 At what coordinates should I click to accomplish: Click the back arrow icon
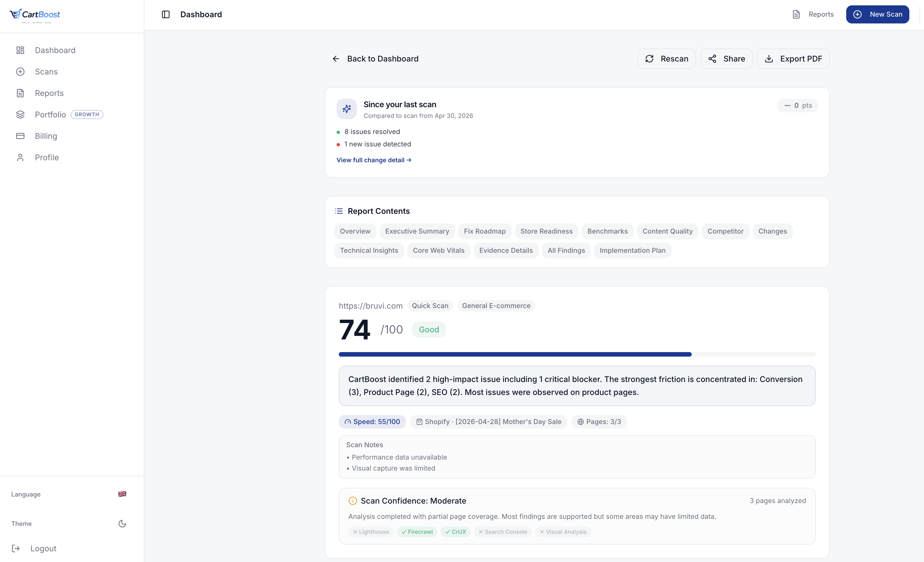[x=336, y=59]
